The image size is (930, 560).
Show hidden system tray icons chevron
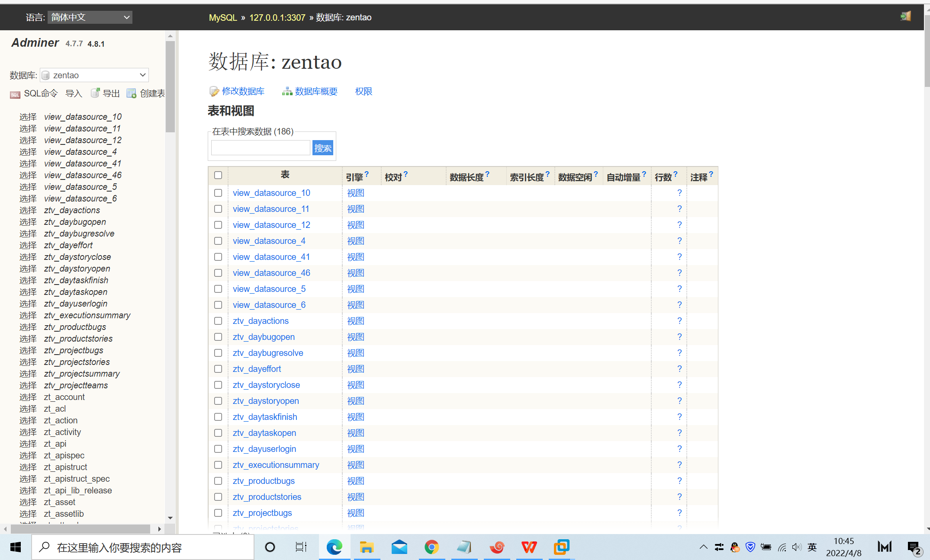pyautogui.click(x=703, y=547)
